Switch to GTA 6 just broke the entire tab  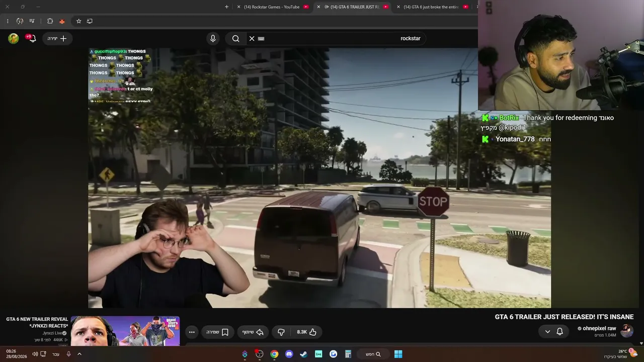pyautogui.click(x=431, y=7)
